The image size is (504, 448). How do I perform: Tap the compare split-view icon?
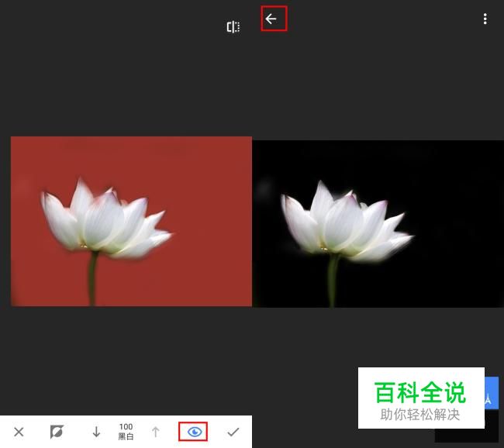tap(233, 27)
